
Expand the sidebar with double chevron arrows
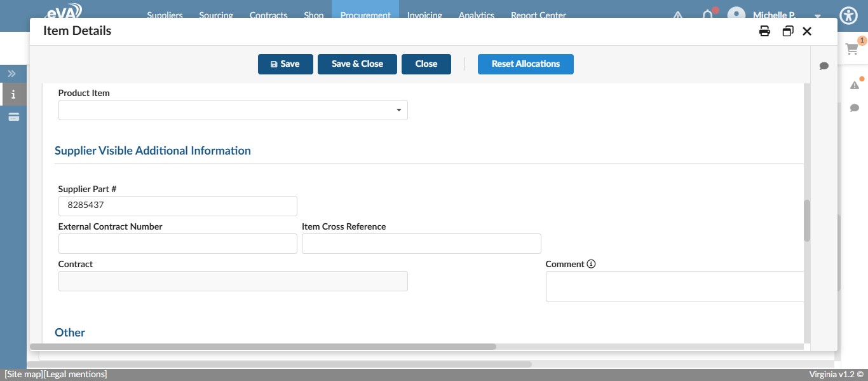click(x=11, y=73)
